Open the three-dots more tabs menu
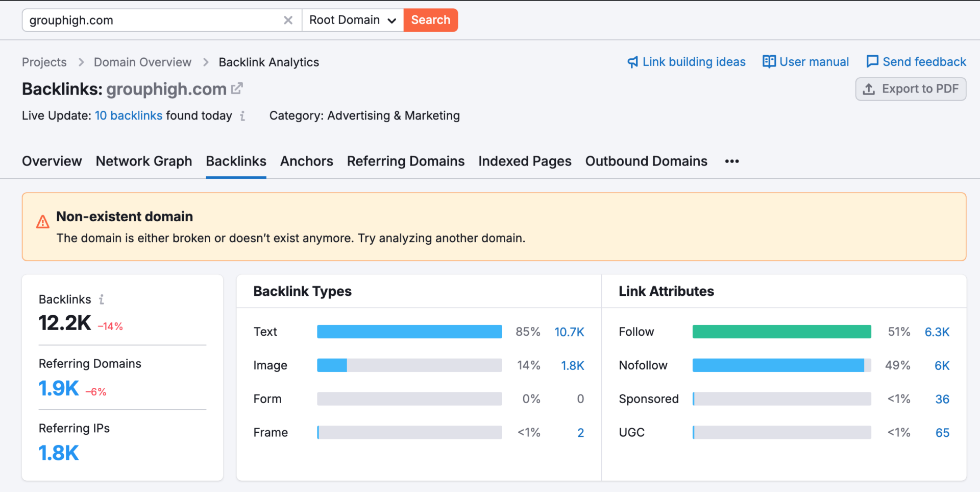 point(732,161)
